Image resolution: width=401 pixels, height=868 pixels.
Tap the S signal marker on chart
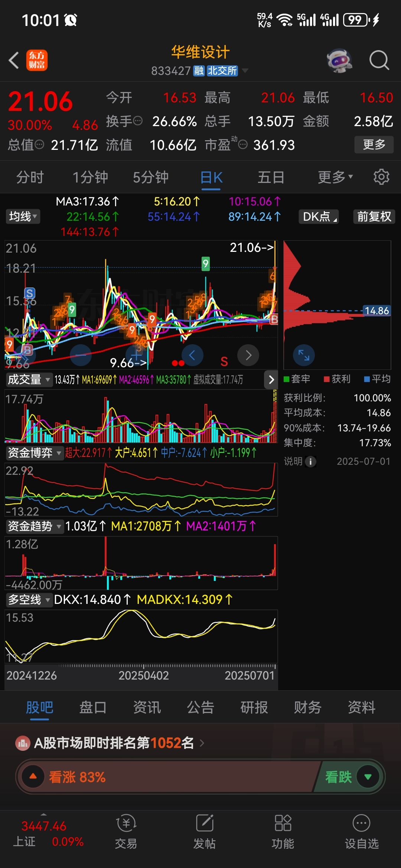point(30,293)
